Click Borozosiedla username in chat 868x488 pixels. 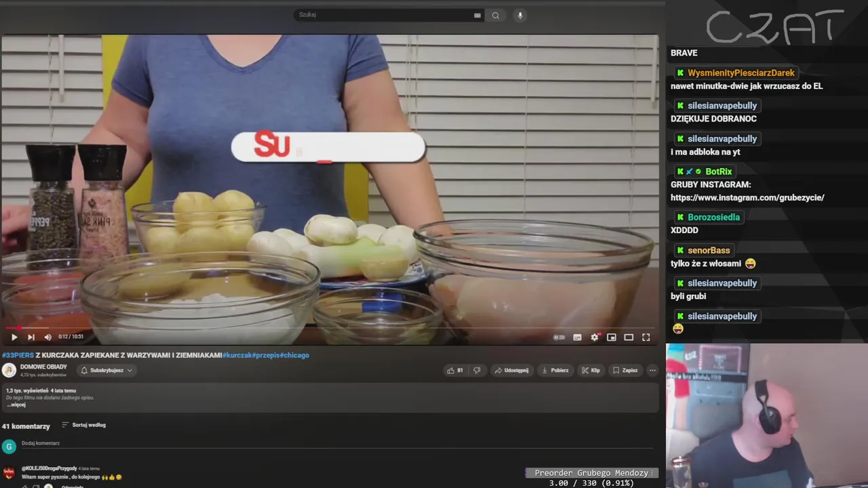click(x=713, y=218)
